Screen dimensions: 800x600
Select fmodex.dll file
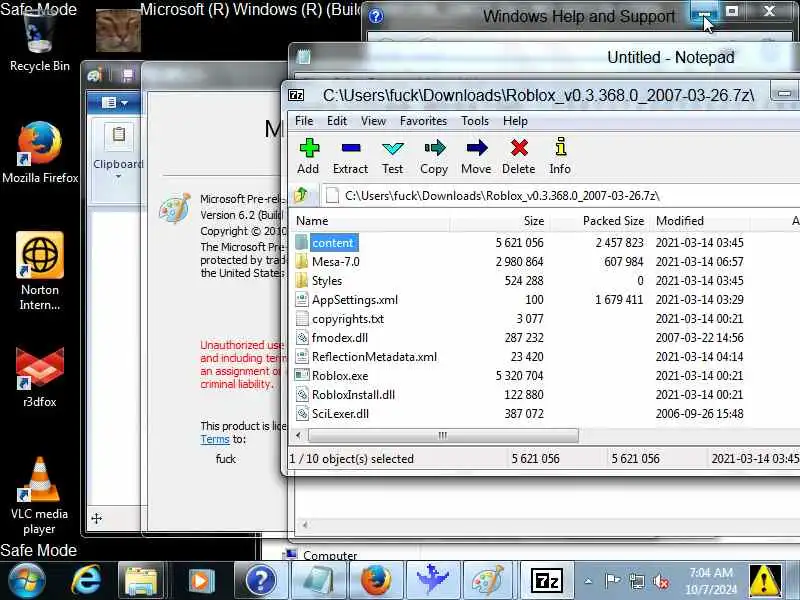click(x=544, y=338)
